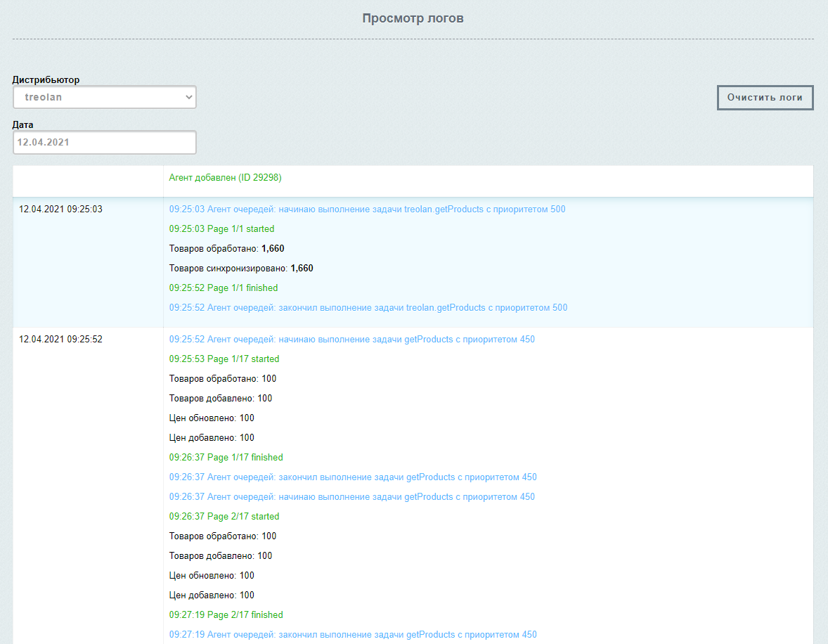Click the Дата label
This screenshot has width=828, height=644.
(22, 124)
